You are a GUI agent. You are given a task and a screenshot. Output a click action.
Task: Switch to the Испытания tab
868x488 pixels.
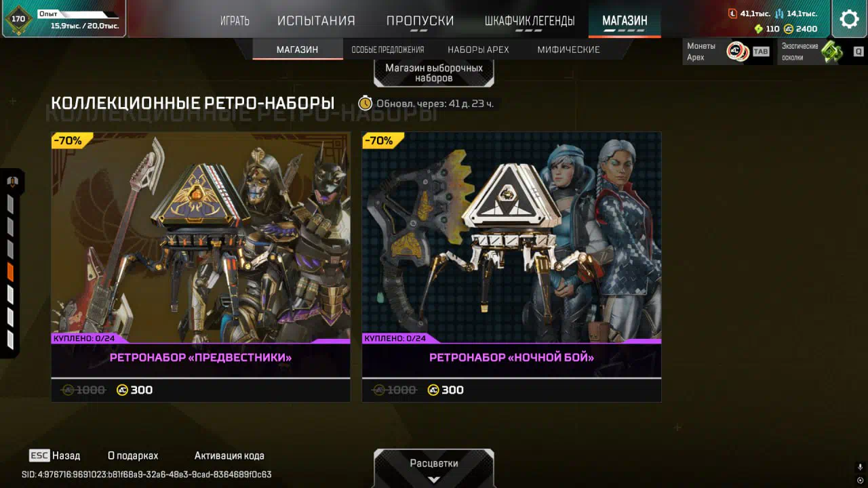(316, 21)
